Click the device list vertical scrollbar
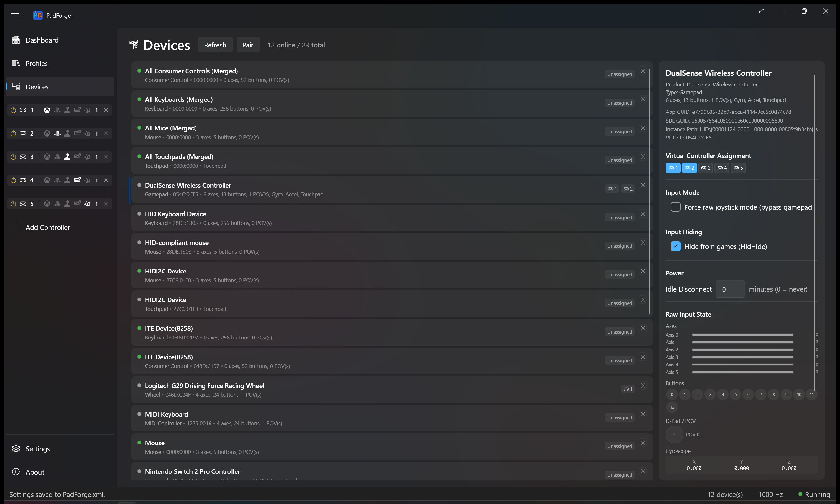Screen dimensions: 840x504 649,191
